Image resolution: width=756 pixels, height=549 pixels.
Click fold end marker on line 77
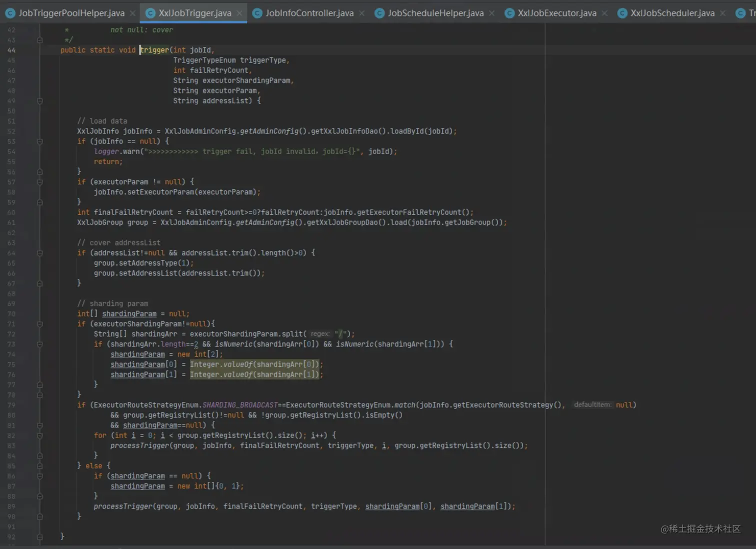[40, 385]
